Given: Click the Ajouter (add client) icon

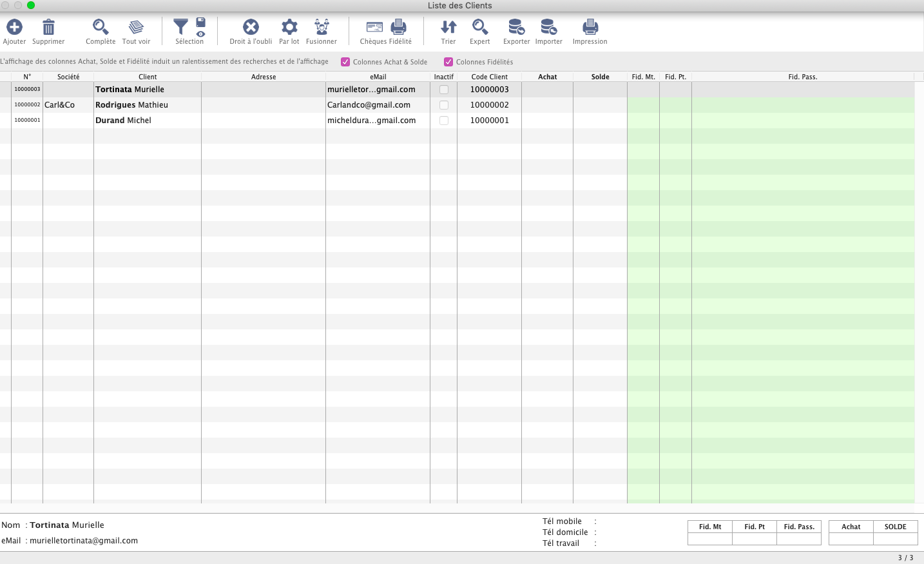Looking at the screenshot, I should pyautogui.click(x=14, y=27).
